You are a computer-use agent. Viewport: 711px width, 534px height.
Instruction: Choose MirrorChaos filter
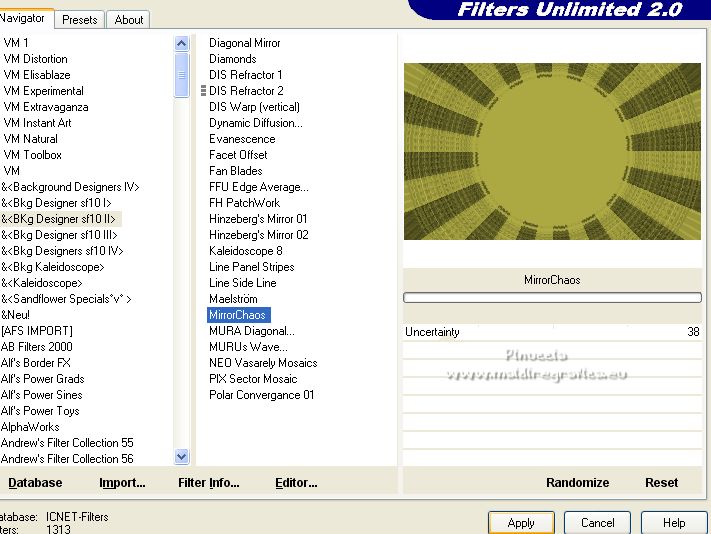point(239,315)
